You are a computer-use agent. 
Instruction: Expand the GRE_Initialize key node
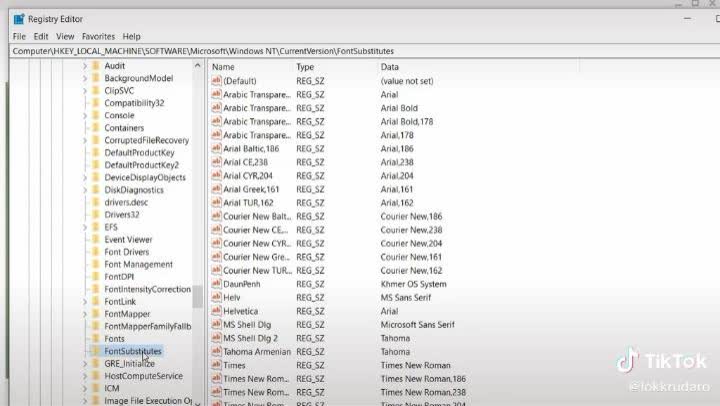click(84, 364)
